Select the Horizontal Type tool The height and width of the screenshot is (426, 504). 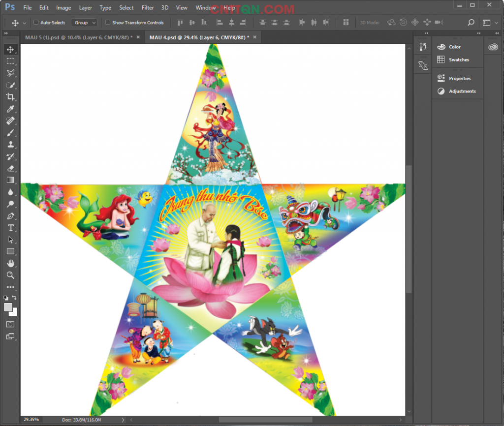10,228
